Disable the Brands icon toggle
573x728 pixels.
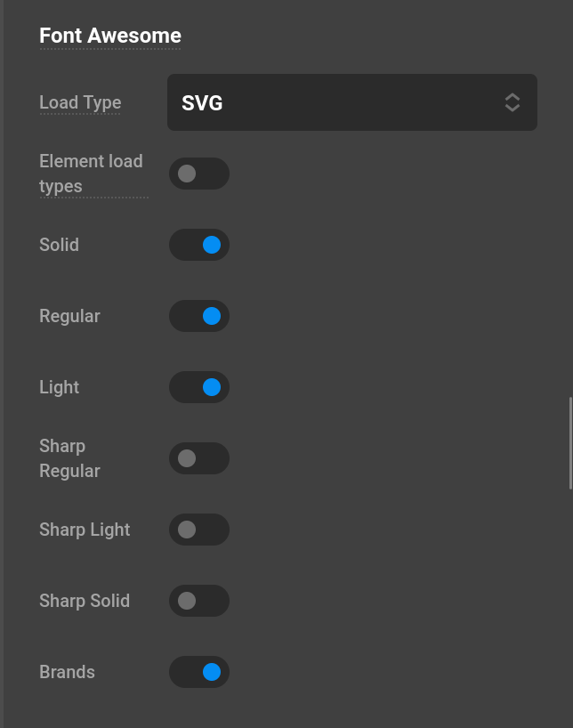click(x=199, y=672)
